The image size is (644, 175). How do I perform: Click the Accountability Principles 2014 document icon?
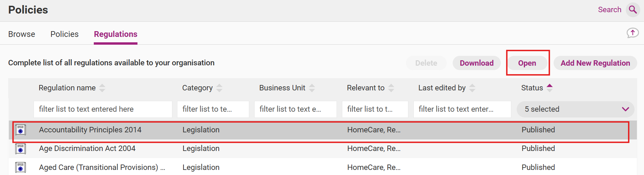click(21, 130)
